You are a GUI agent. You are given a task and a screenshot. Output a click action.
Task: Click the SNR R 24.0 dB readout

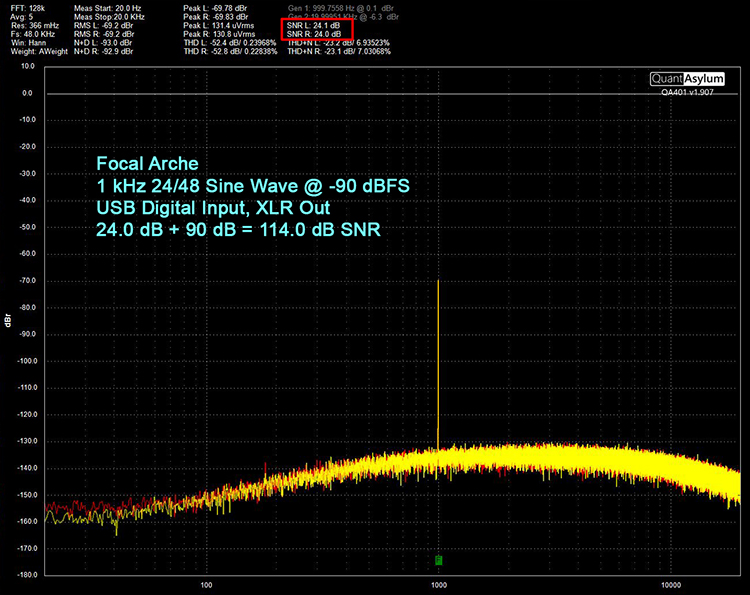pos(315,35)
